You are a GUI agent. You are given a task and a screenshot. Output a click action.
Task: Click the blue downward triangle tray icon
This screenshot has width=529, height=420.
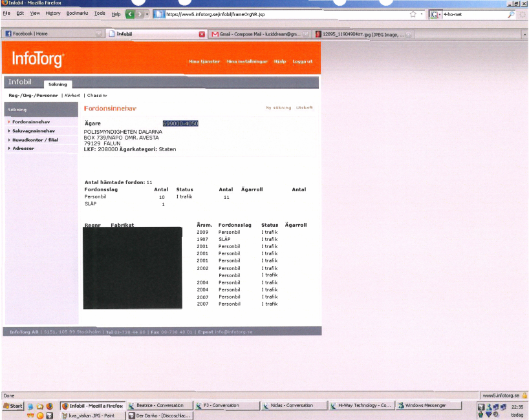point(488,415)
